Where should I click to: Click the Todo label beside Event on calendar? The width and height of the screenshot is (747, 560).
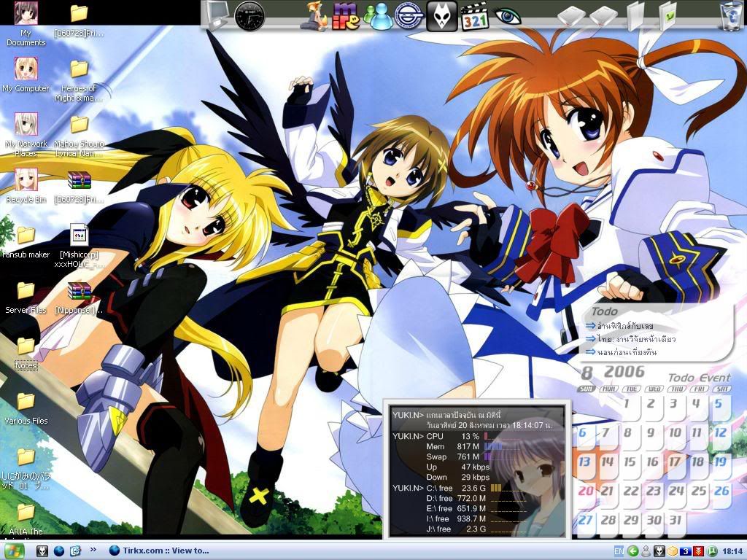point(681,378)
